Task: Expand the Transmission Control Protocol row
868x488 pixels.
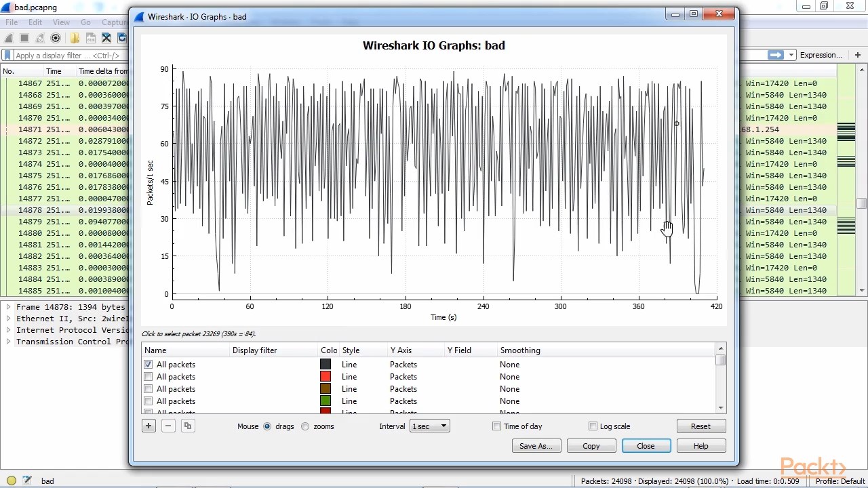Action: (x=8, y=342)
